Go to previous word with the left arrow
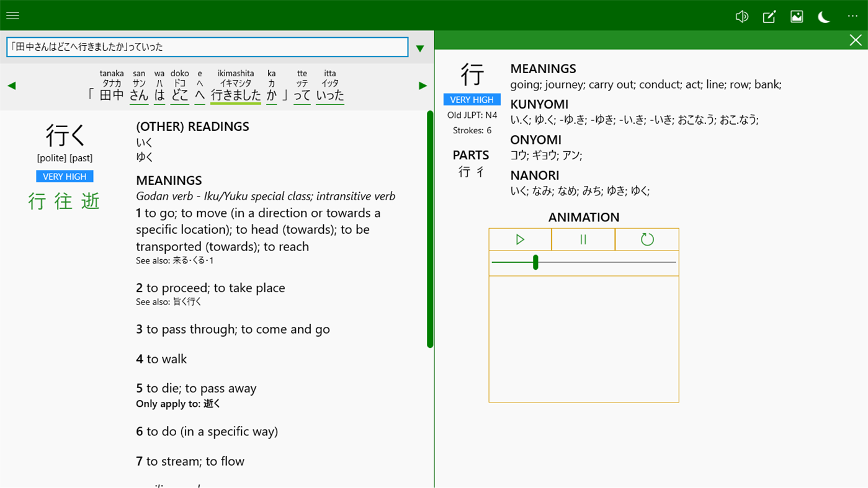868x488 pixels. coord(11,85)
